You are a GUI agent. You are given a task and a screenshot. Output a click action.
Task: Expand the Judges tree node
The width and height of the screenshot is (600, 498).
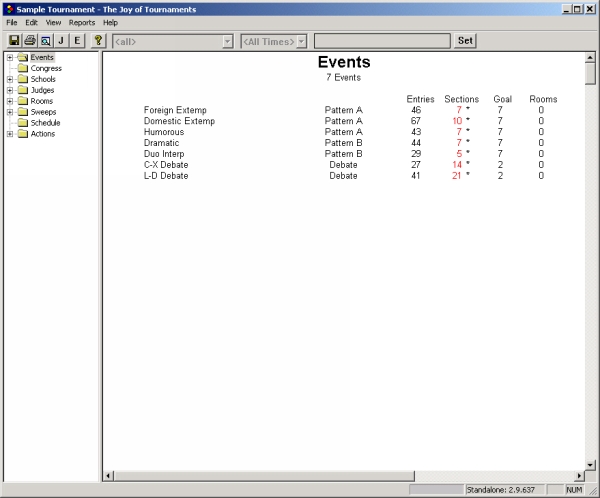pos(10,90)
